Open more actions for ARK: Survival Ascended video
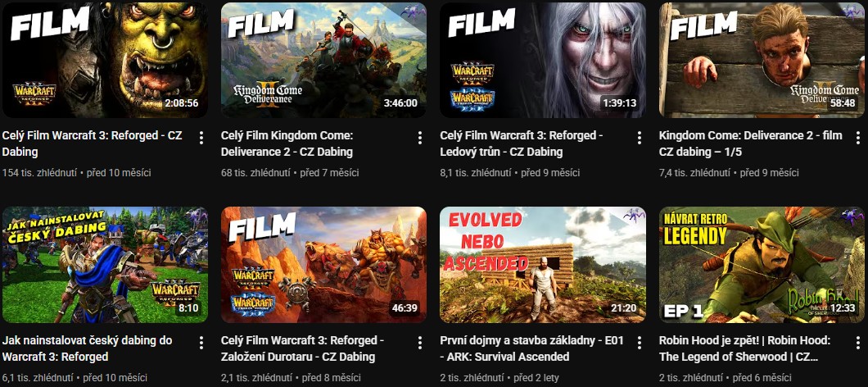 [639, 343]
